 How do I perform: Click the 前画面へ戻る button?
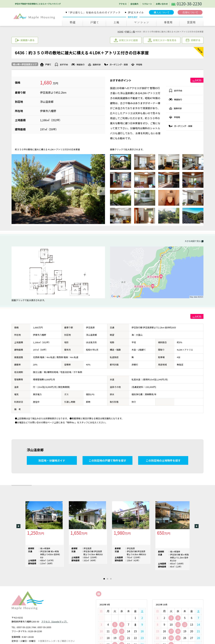(25, 40)
